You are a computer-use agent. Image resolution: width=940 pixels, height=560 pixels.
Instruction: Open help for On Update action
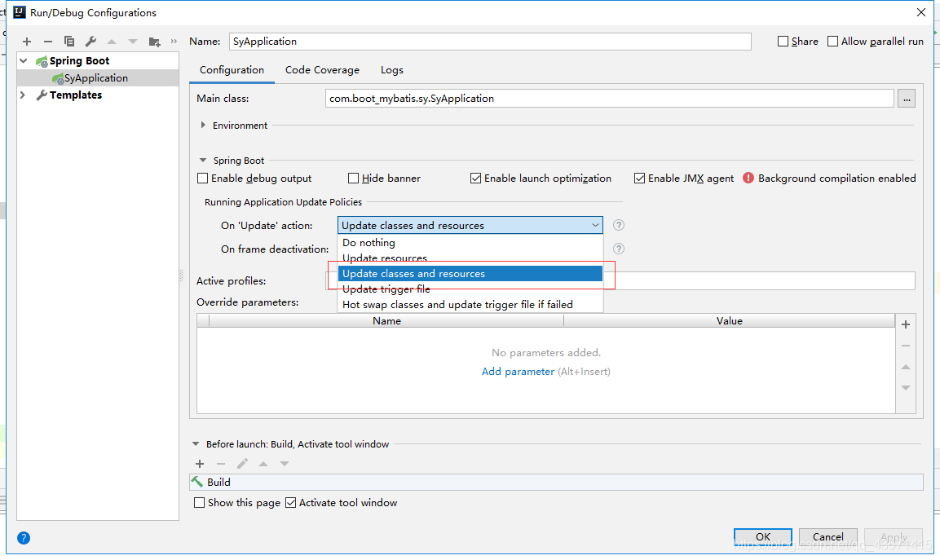coord(619,225)
